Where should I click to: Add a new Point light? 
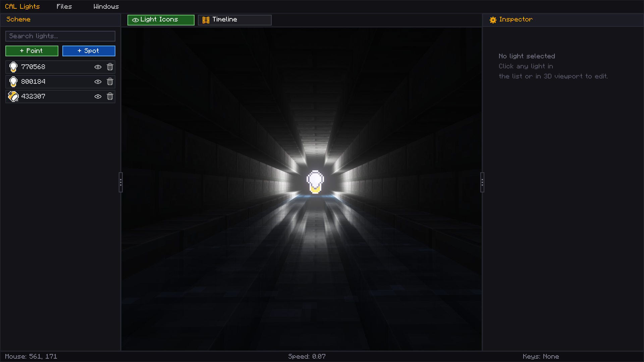click(x=32, y=51)
